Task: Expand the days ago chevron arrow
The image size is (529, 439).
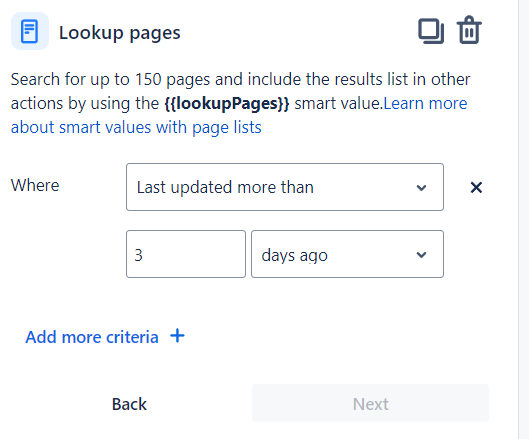Action: pyautogui.click(x=421, y=255)
